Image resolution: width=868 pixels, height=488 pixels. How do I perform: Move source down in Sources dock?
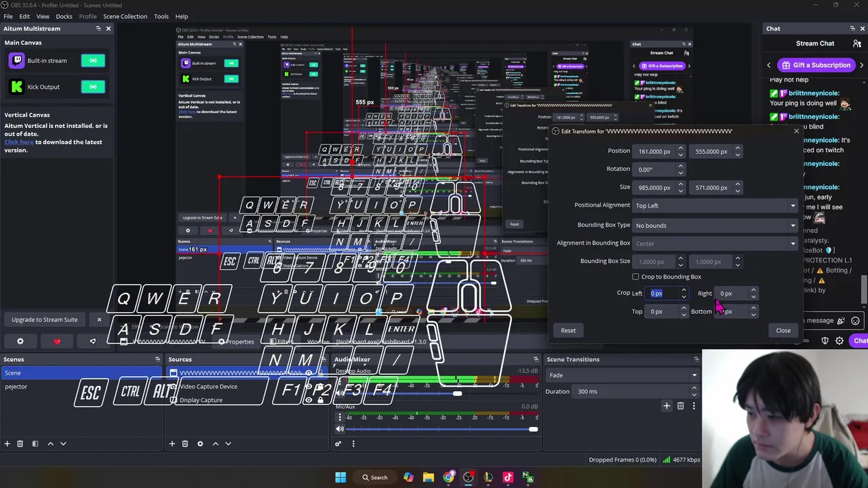[x=228, y=443]
